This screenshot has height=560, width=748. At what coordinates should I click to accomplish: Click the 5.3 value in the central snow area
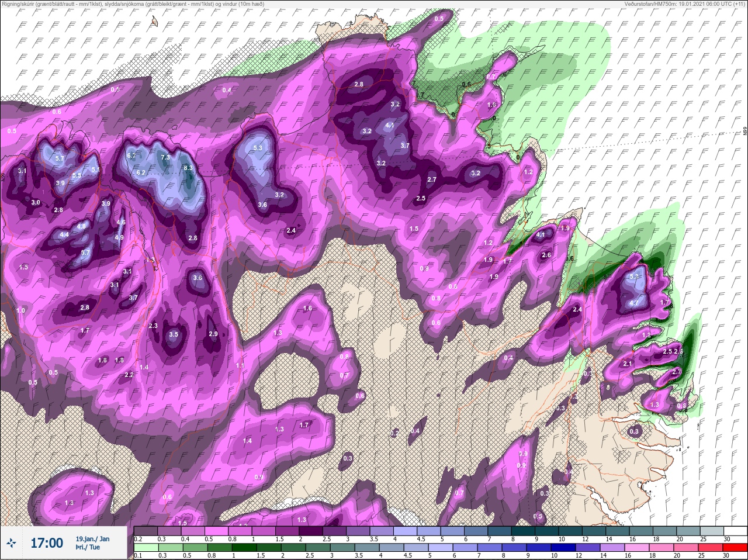pyautogui.click(x=258, y=148)
